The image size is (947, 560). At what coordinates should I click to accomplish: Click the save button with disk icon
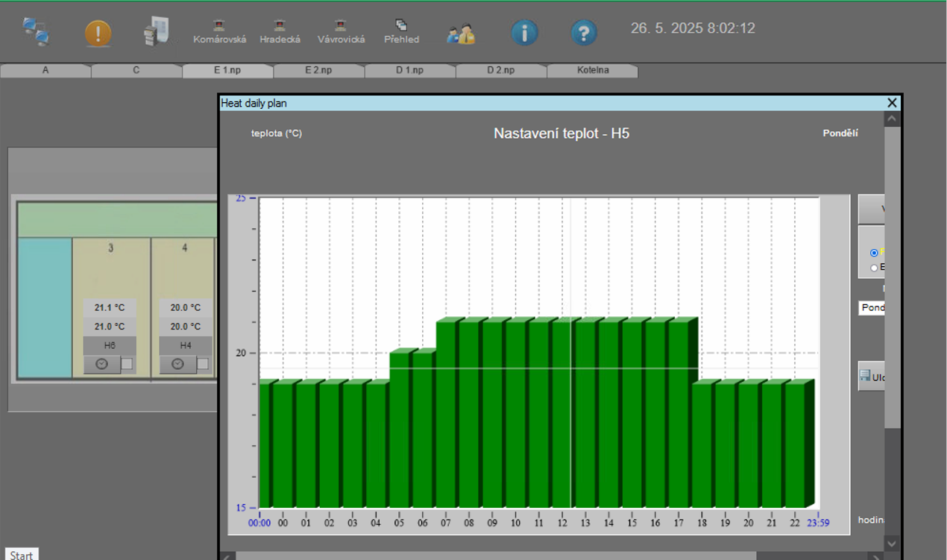click(x=871, y=377)
